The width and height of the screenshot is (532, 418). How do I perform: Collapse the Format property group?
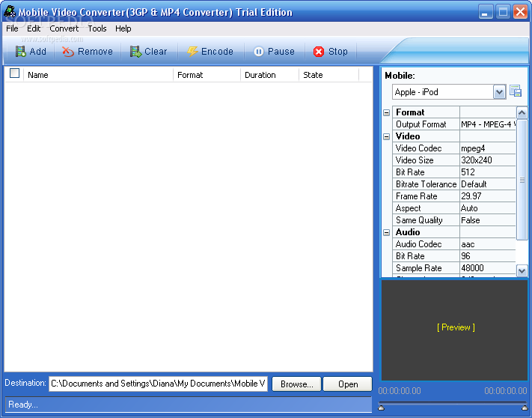[x=387, y=112]
